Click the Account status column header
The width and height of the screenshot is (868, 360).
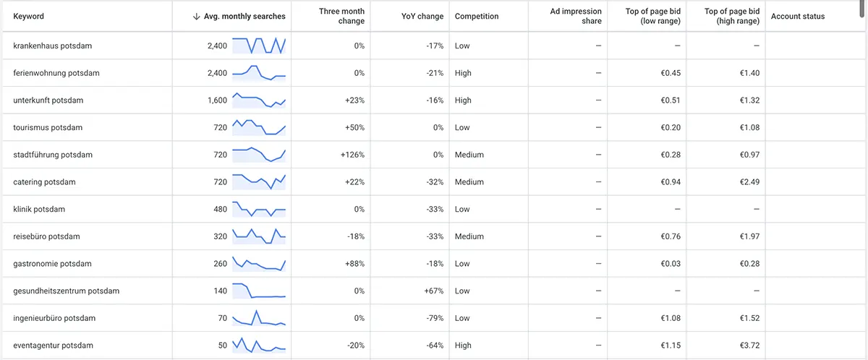tap(798, 16)
